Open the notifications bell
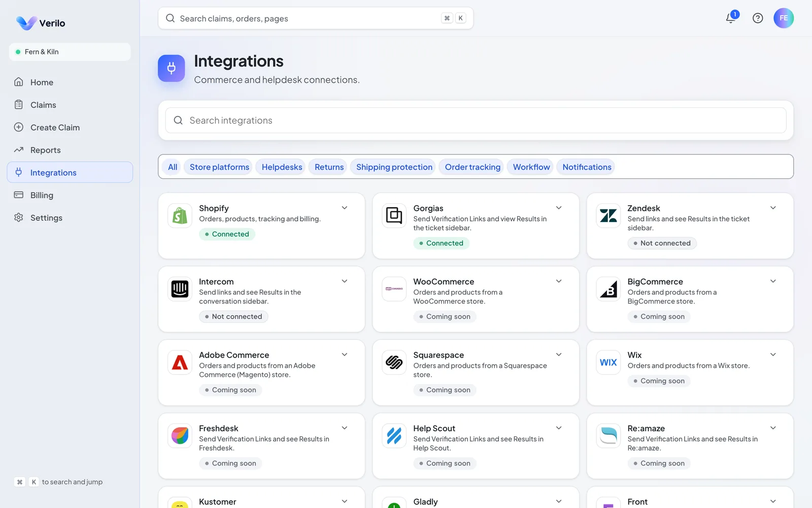 731,18
